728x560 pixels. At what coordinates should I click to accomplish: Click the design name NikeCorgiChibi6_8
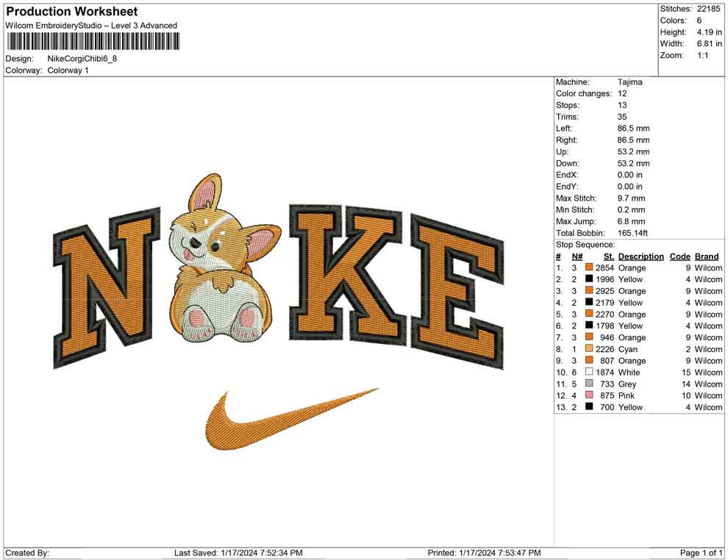pyautogui.click(x=82, y=59)
